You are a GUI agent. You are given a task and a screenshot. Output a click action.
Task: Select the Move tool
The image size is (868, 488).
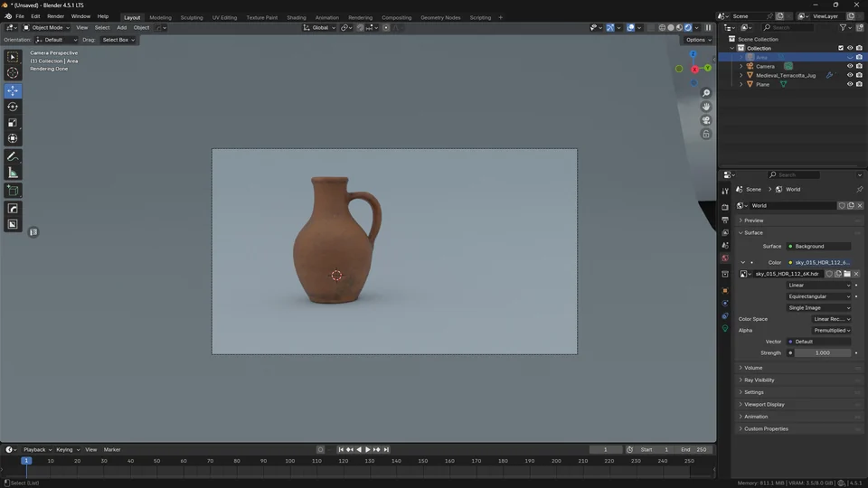[x=13, y=90]
